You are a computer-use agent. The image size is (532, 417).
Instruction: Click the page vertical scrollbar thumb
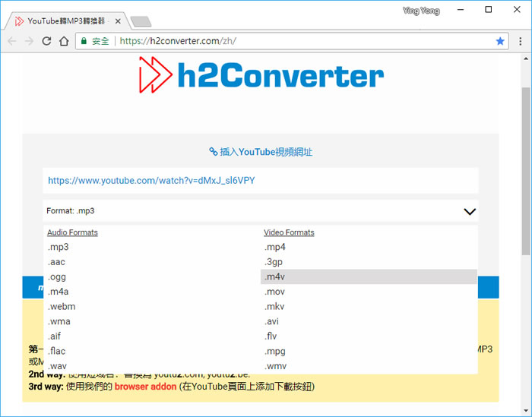coord(526,171)
